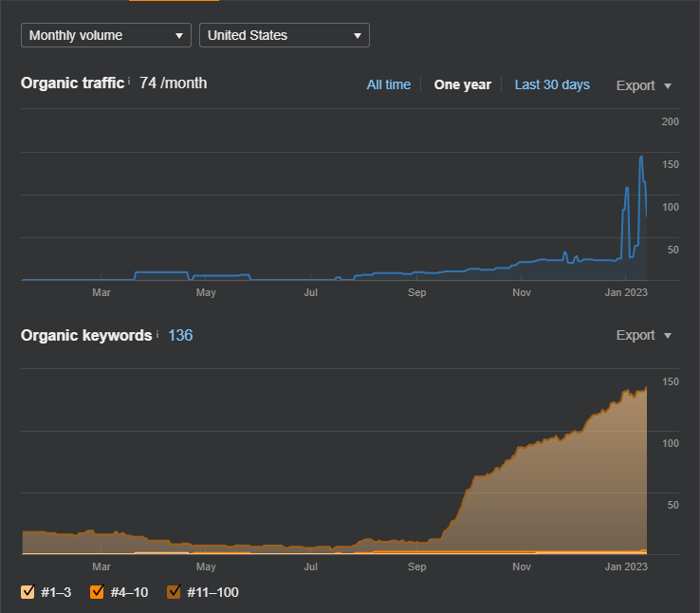Open Export menu for Organic keywords
This screenshot has width=700, height=613.
click(644, 335)
